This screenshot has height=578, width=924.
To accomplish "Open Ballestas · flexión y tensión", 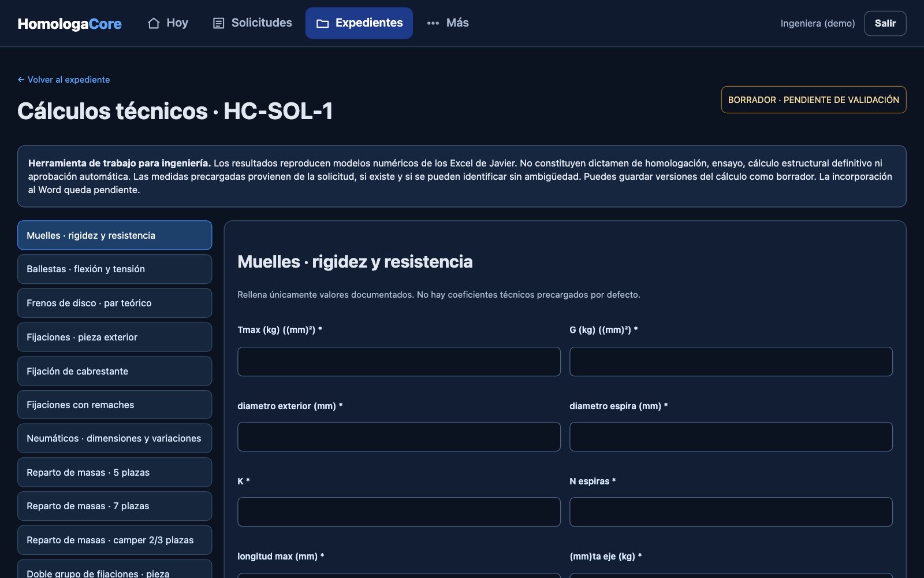I will pyautogui.click(x=114, y=269).
